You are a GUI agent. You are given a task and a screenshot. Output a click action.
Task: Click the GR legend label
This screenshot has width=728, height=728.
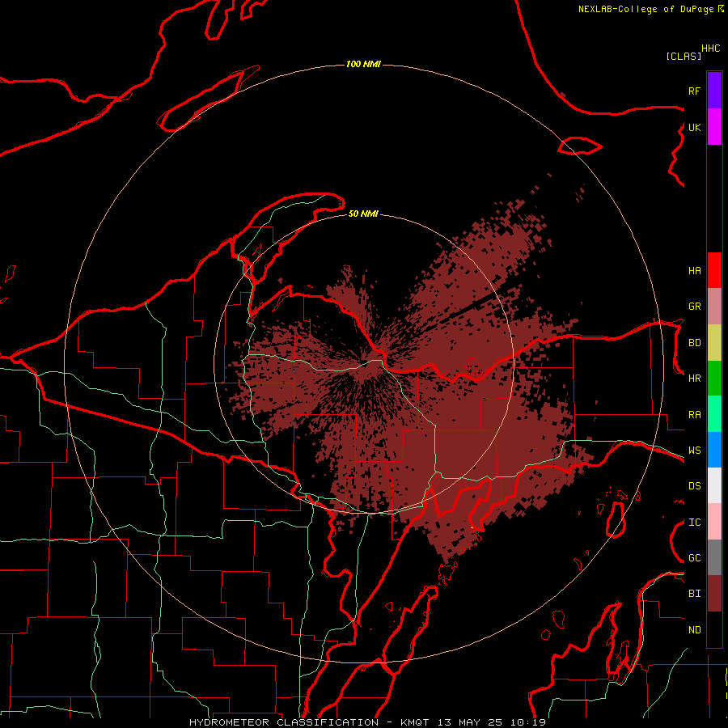coord(694,307)
